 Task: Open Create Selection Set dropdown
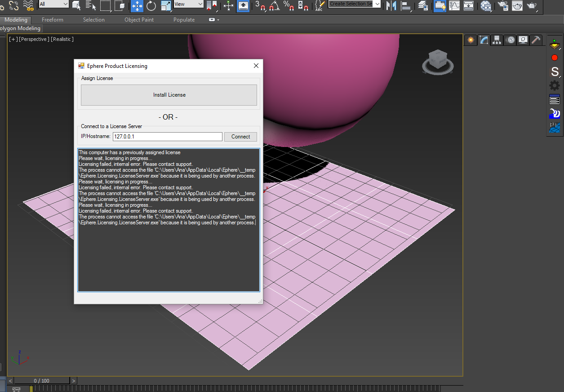point(377,4)
